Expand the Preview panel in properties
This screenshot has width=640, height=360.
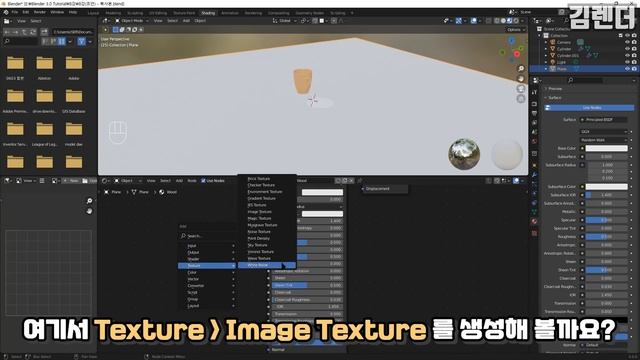coord(554,89)
